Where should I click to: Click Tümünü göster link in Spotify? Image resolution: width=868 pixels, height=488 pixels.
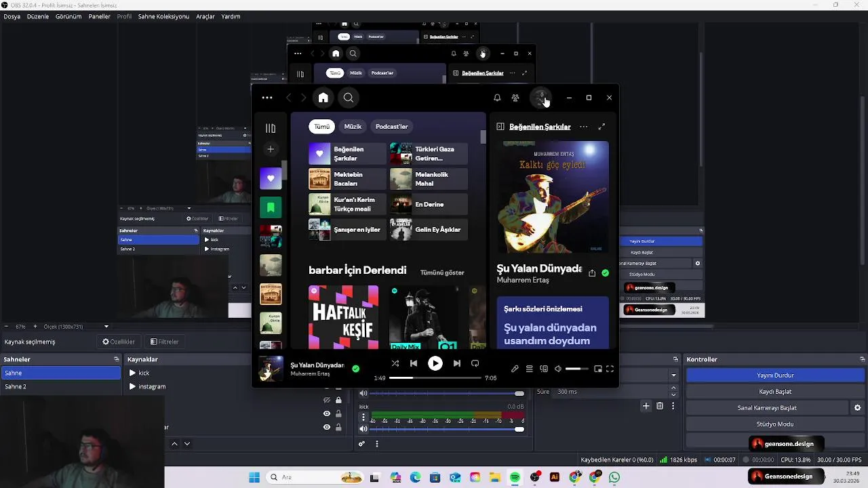coord(442,272)
